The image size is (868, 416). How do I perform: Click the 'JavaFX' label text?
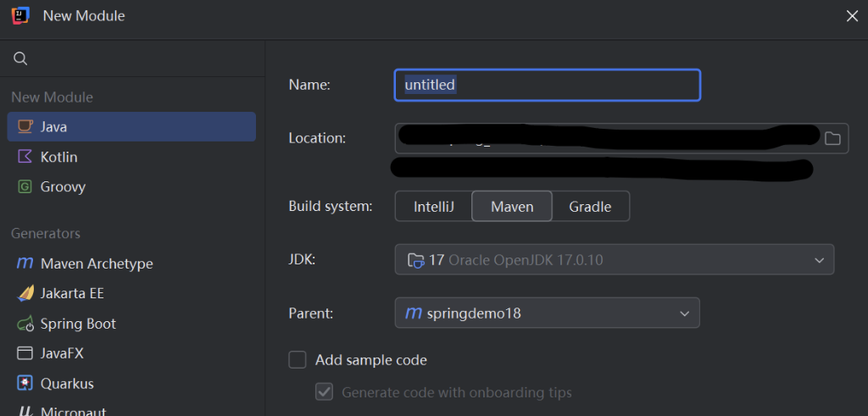(62, 353)
